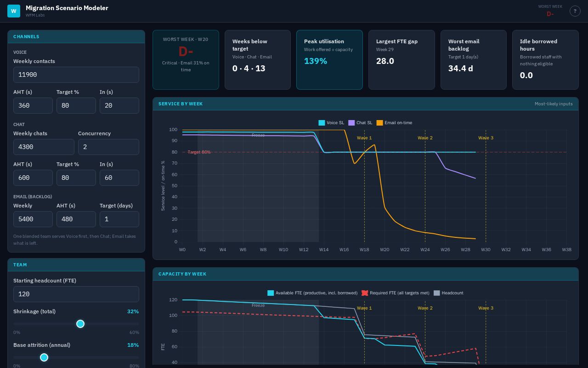
Task: Toggle Required FTE legend swatch
Action: [x=365, y=293]
